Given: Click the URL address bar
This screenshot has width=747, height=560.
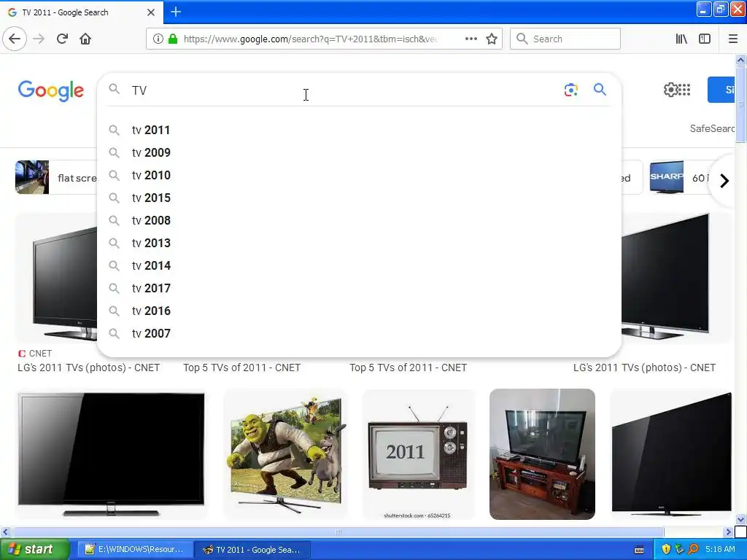Looking at the screenshot, I should (309, 39).
